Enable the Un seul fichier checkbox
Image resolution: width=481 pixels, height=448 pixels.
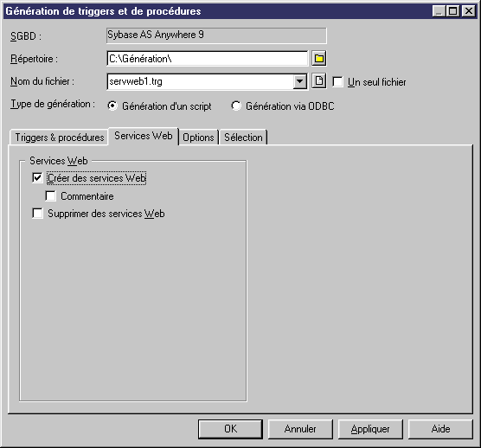click(337, 82)
